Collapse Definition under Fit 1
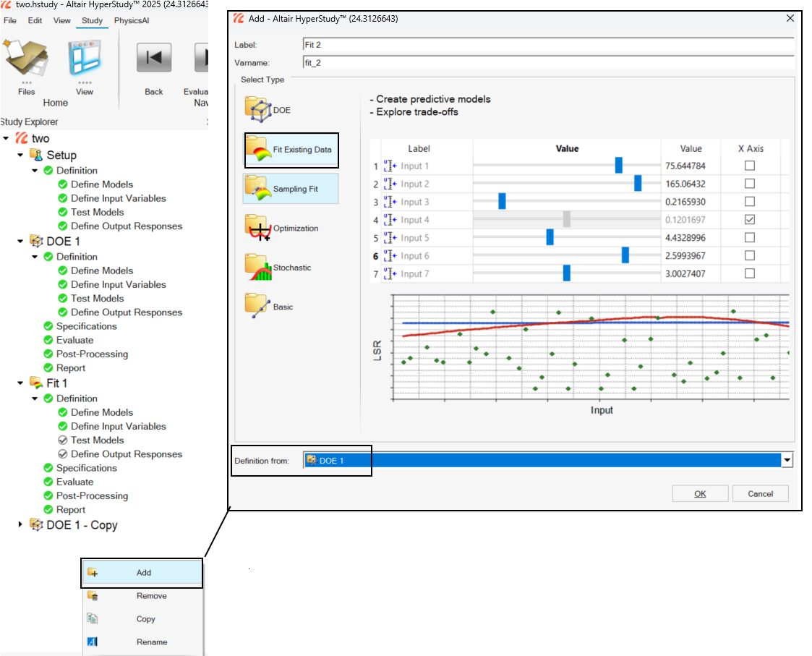This screenshot has height=656, width=812. [35, 399]
